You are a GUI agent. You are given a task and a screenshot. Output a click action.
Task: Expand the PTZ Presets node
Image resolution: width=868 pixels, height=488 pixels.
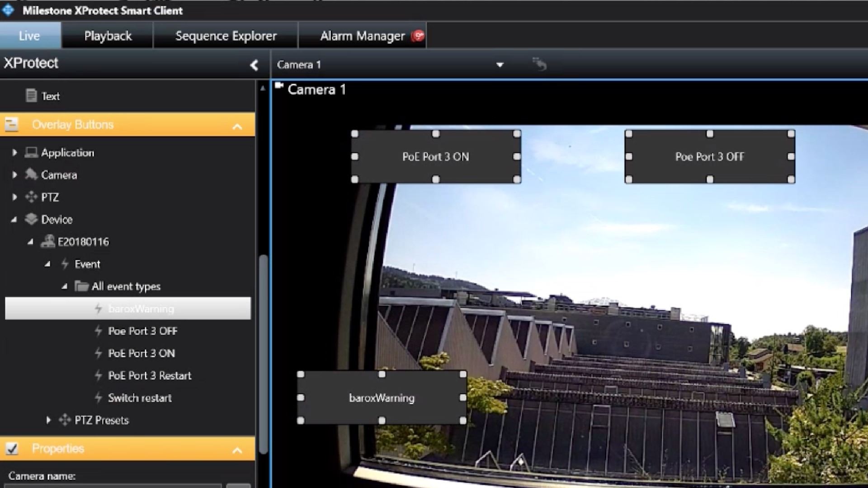click(x=48, y=420)
